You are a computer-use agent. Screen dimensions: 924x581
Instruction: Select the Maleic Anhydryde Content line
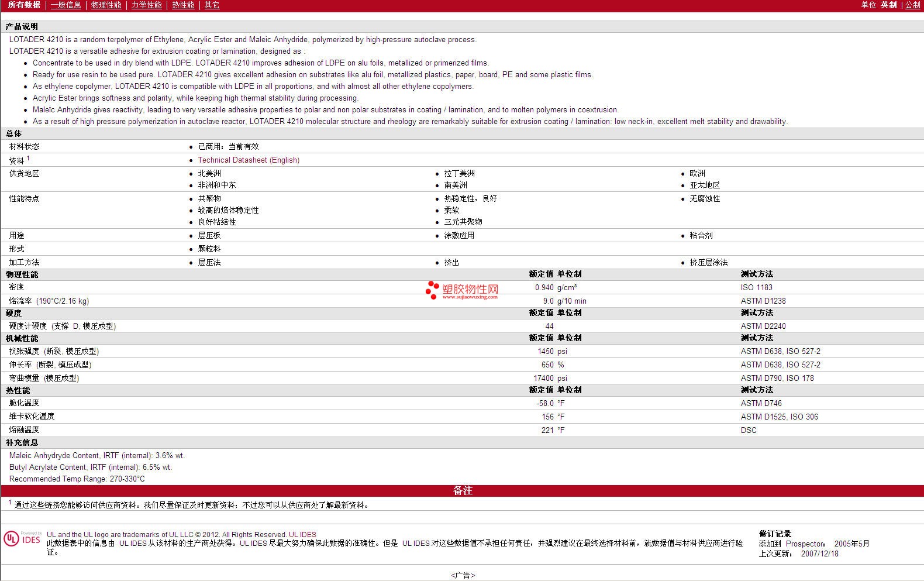coord(97,456)
